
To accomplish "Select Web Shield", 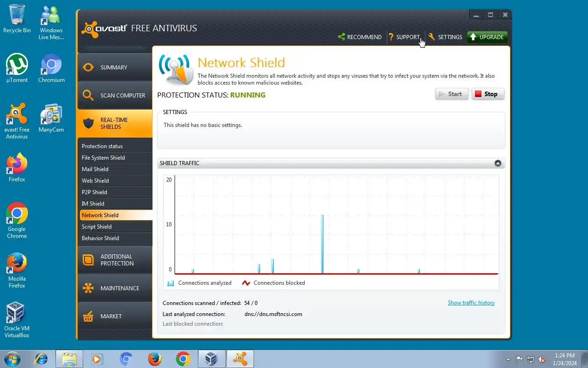I will click(115, 181).
